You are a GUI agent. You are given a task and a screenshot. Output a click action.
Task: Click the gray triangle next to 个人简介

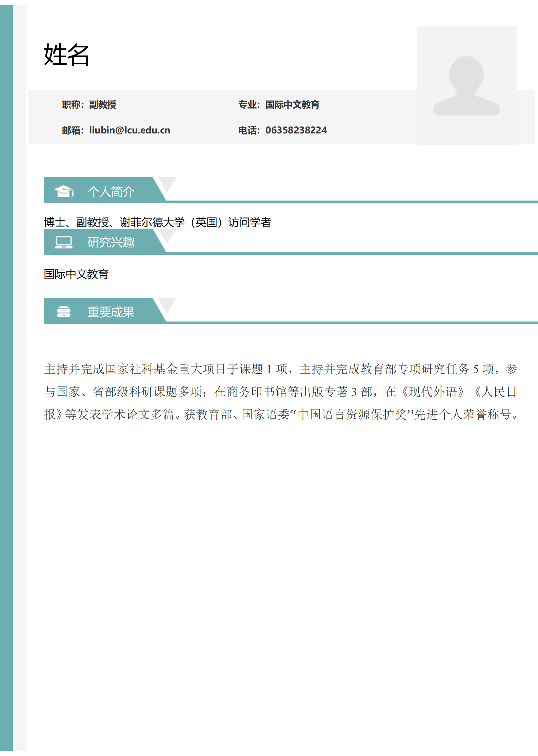(167, 183)
